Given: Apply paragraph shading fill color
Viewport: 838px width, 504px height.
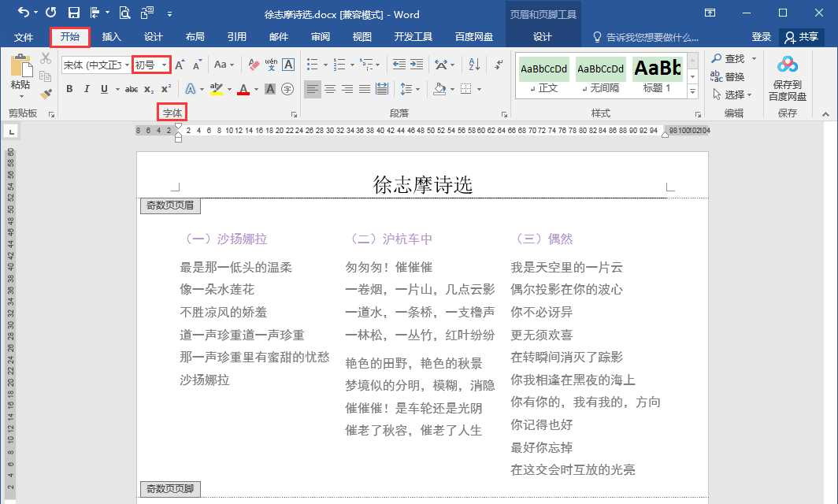Looking at the screenshot, I should (439, 89).
